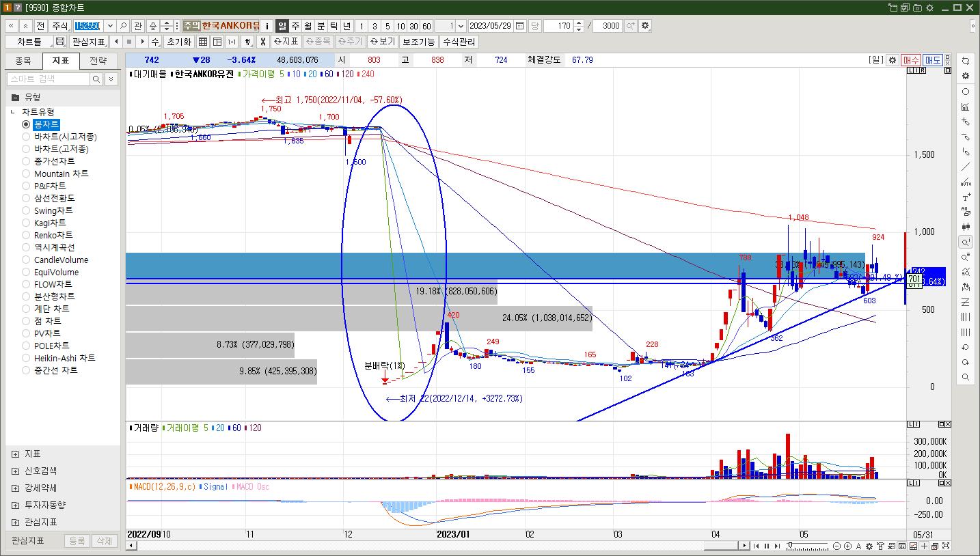The width and height of the screenshot is (980, 556).
Task: Click the 매수 buy button
Action: click(x=910, y=60)
